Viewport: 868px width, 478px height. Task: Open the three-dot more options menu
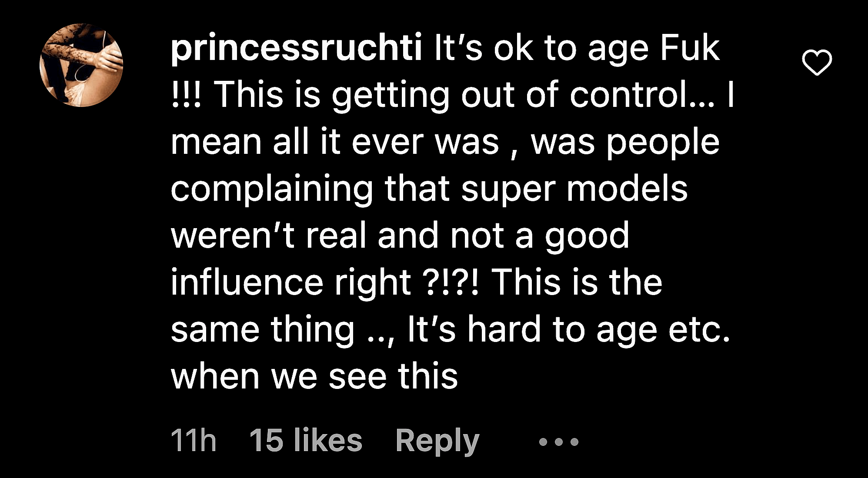558,442
